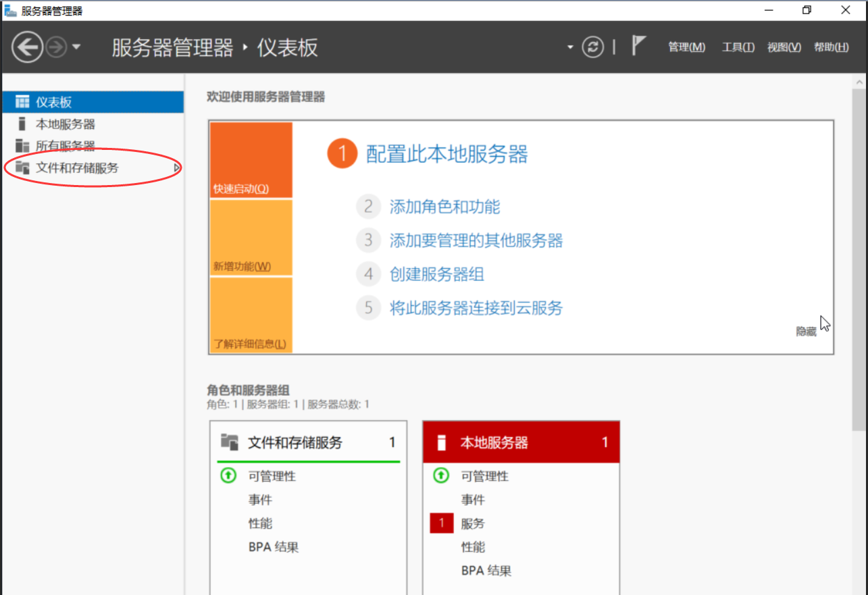Click the number 3 step circle
Image resolution: width=868 pixels, height=595 pixels.
click(x=368, y=240)
